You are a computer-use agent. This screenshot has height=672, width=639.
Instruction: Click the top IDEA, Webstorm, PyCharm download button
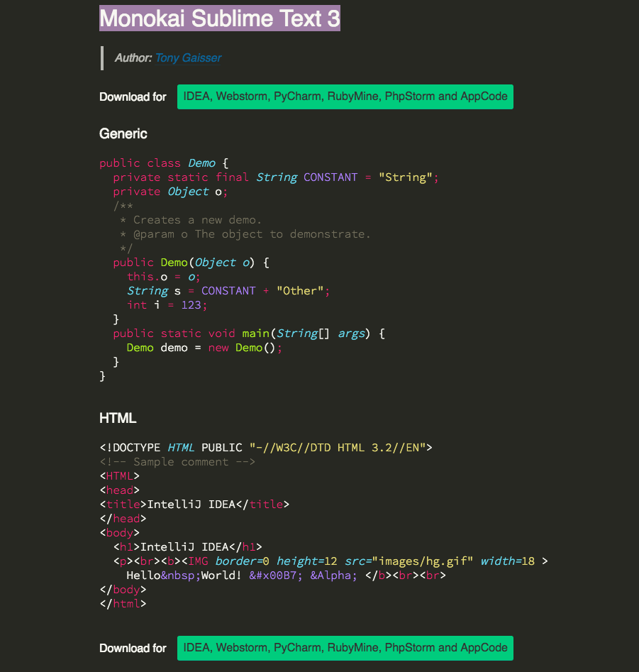coord(345,97)
